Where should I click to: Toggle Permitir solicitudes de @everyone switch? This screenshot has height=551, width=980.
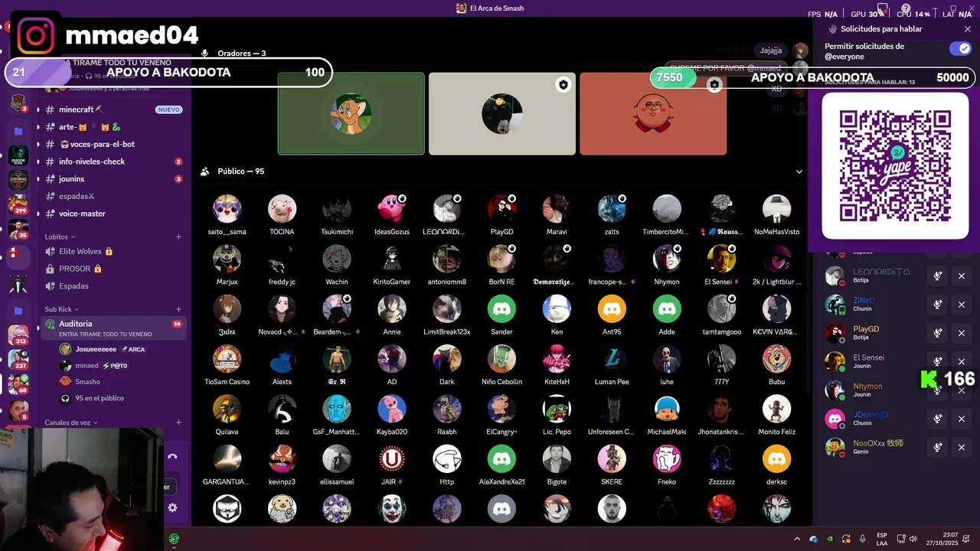(959, 49)
